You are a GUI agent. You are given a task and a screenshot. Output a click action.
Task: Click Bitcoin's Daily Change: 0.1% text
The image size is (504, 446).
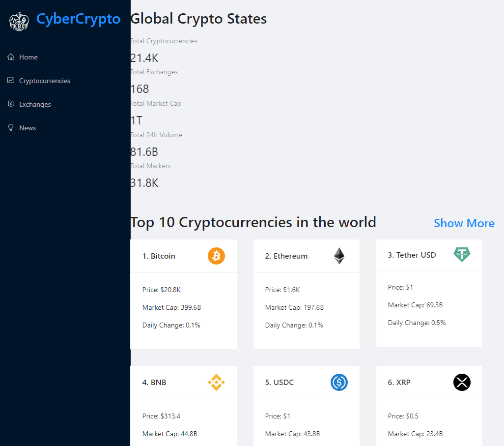point(171,325)
